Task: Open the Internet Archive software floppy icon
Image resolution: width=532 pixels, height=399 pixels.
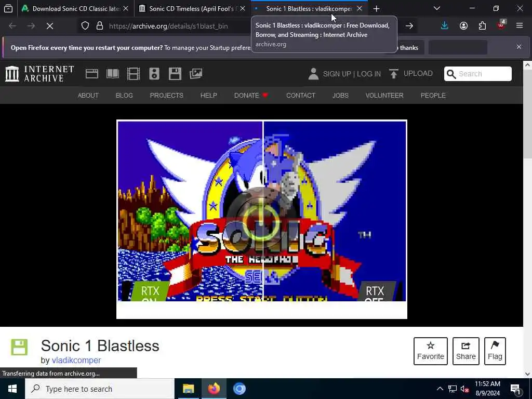Action: click(x=175, y=74)
